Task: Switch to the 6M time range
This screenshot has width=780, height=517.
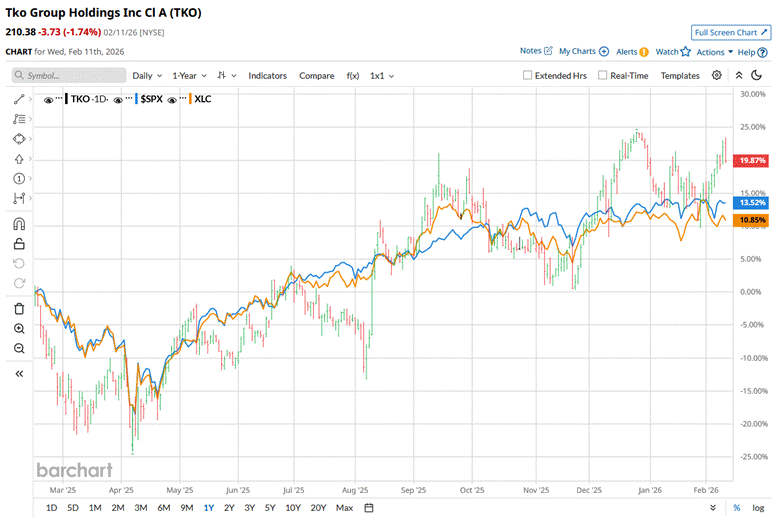Action: pos(163,507)
